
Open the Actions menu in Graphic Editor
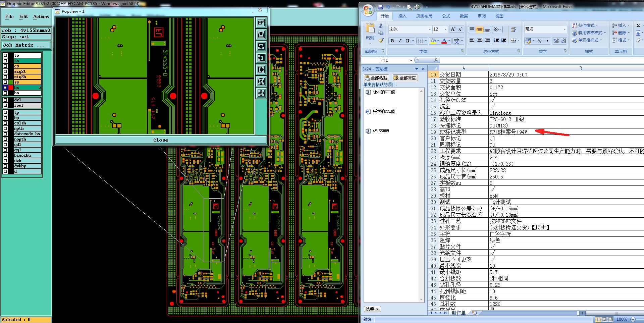(41, 16)
